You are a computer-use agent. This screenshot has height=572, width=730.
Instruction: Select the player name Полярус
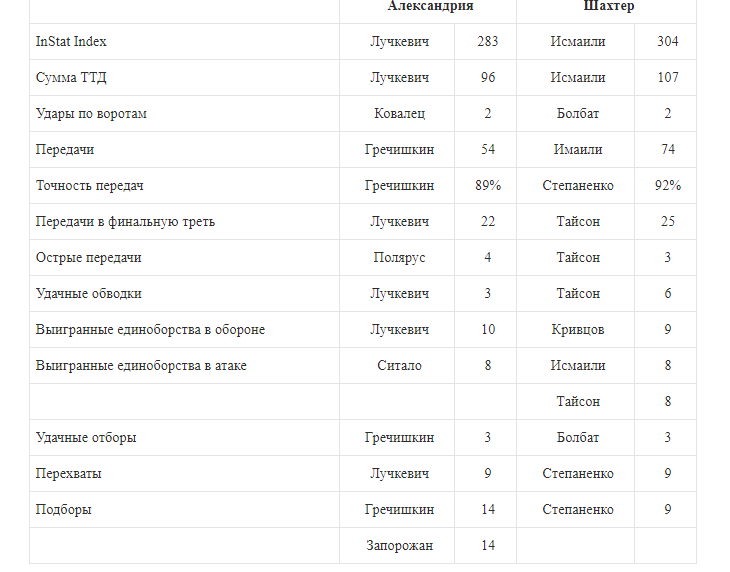pos(399,258)
